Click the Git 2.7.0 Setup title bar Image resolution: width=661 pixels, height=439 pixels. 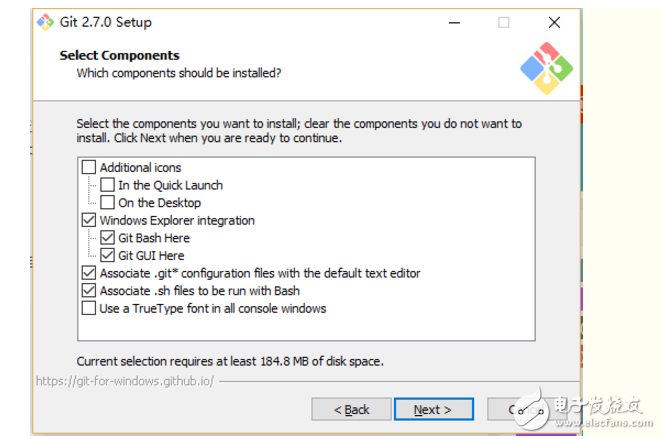click(250, 22)
